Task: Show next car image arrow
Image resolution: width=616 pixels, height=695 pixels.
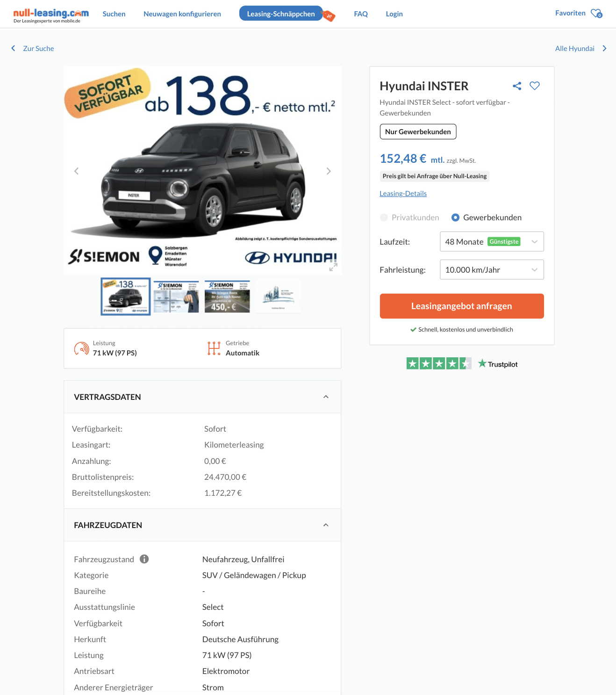Action: (x=329, y=171)
